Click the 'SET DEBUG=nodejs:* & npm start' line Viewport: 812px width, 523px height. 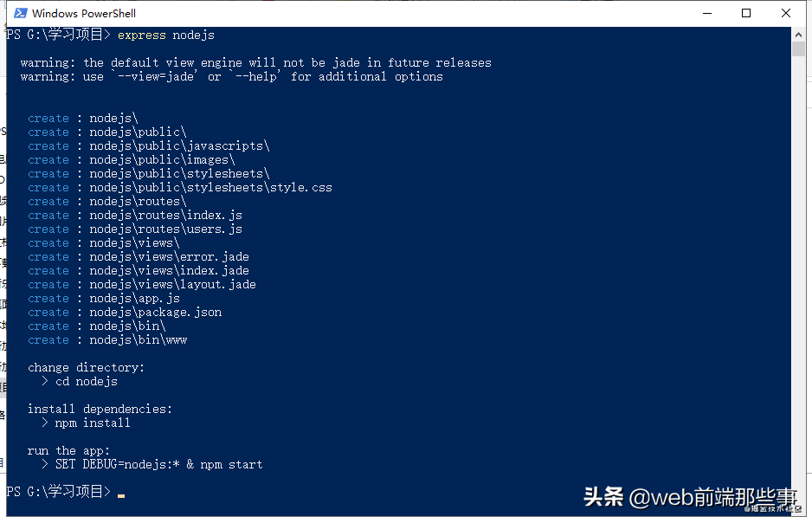pyautogui.click(x=158, y=464)
